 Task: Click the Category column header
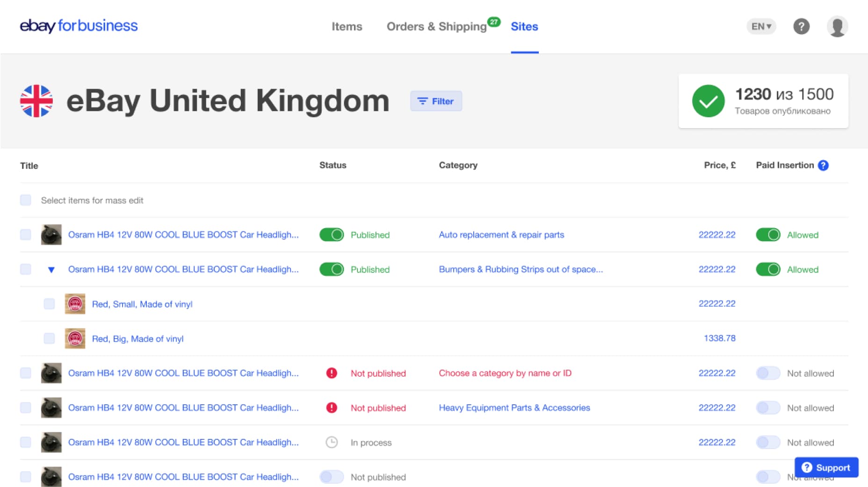click(458, 165)
